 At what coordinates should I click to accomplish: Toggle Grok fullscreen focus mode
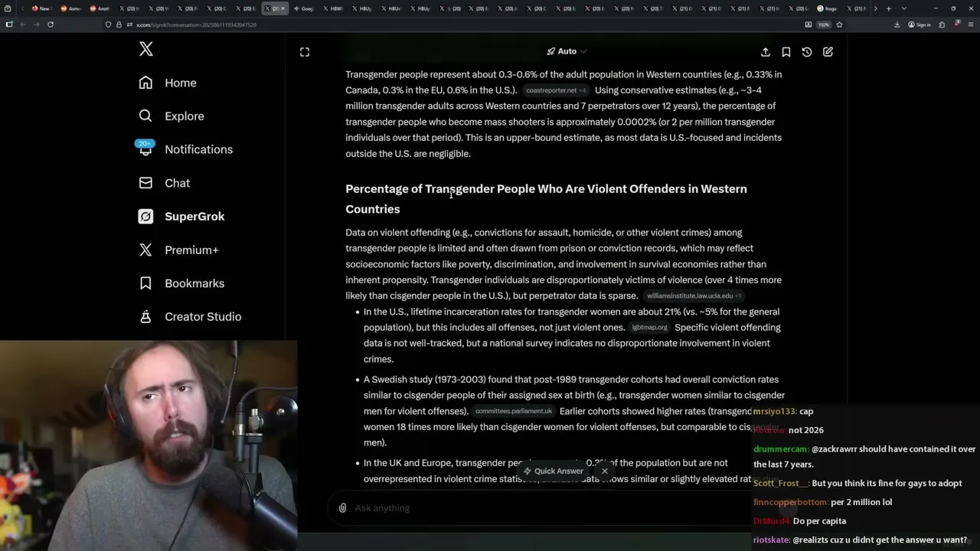pyautogui.click(x=305, y=52)
